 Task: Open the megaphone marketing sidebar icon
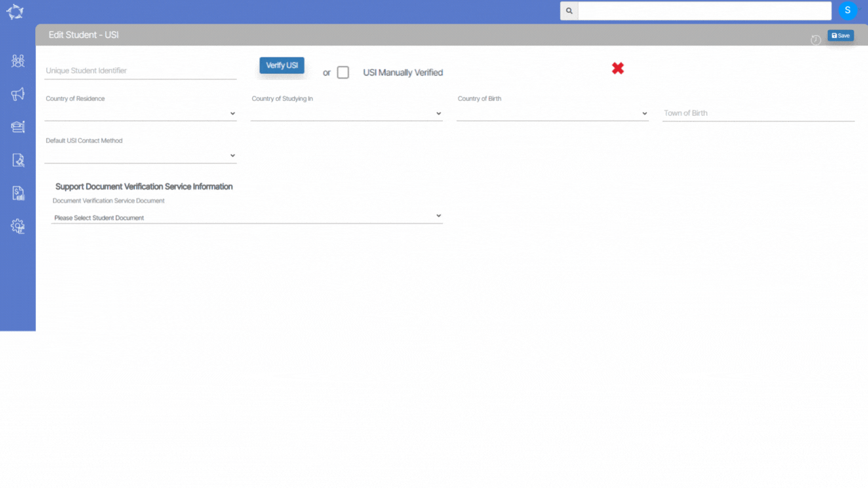pos(18,94)
